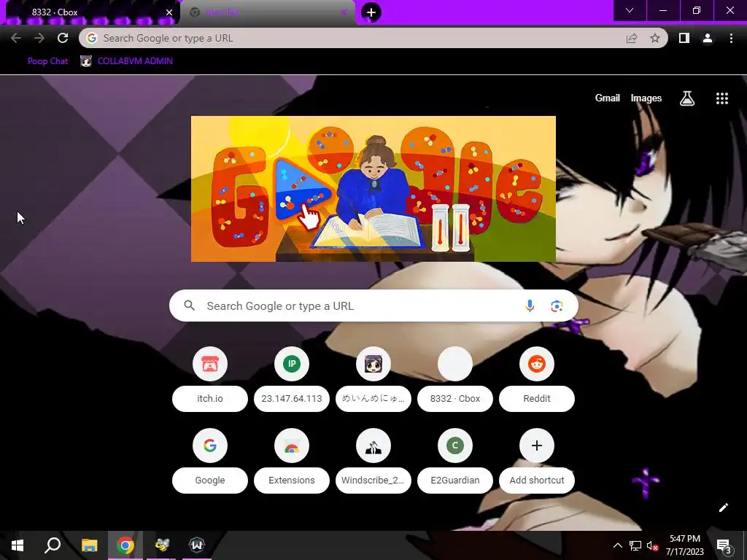
Task: Open Poop Chat bookmark
Action: (x=47, y=61)
